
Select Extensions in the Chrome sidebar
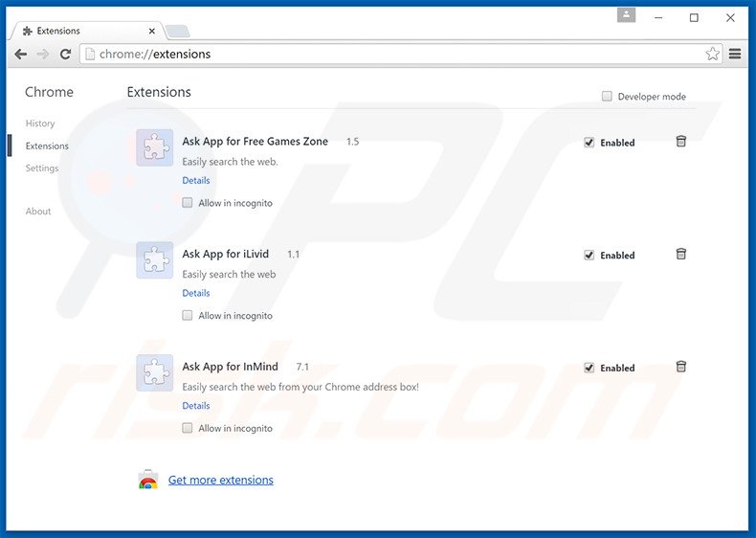tap(47, 146)
